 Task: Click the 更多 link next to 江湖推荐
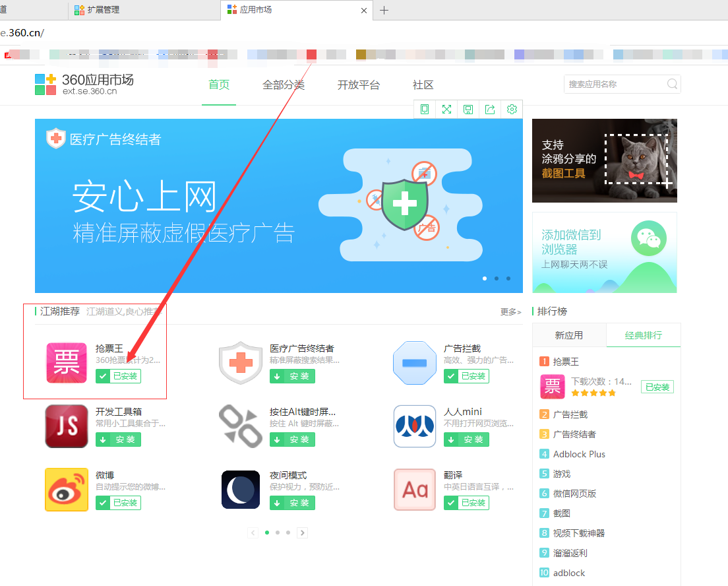point(508,311)
